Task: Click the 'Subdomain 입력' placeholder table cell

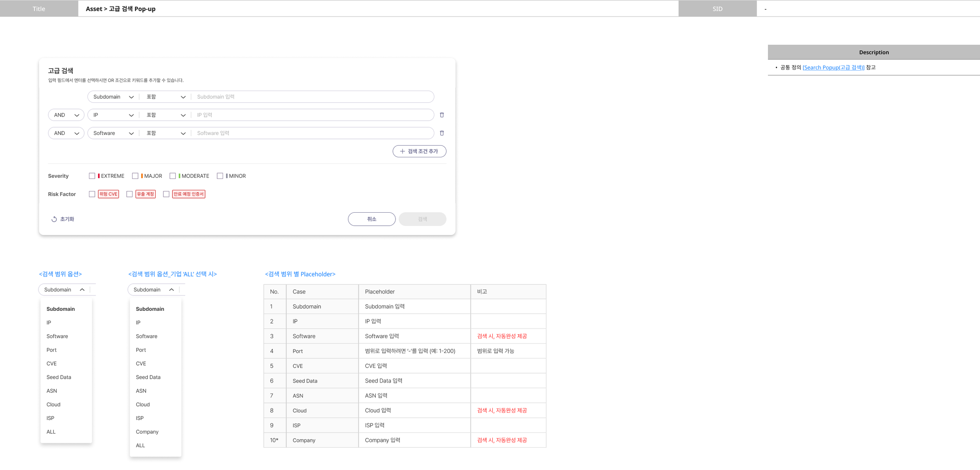Action: point(415,306)
